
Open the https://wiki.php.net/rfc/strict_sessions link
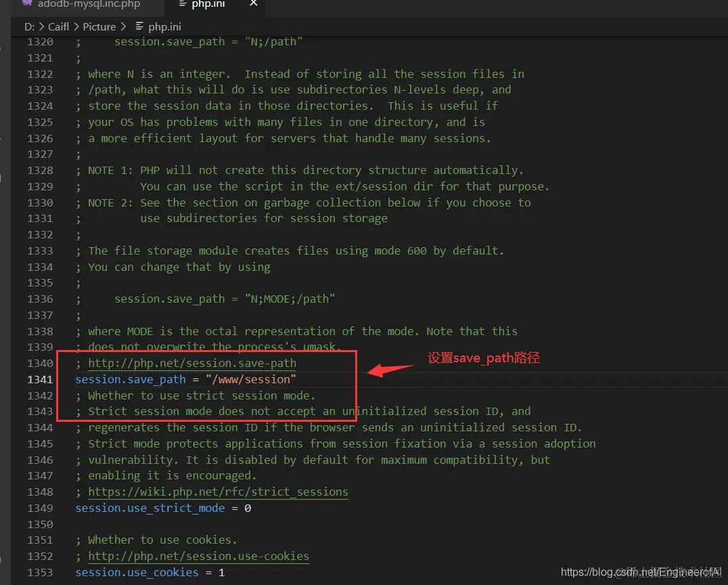pos(218,492)
